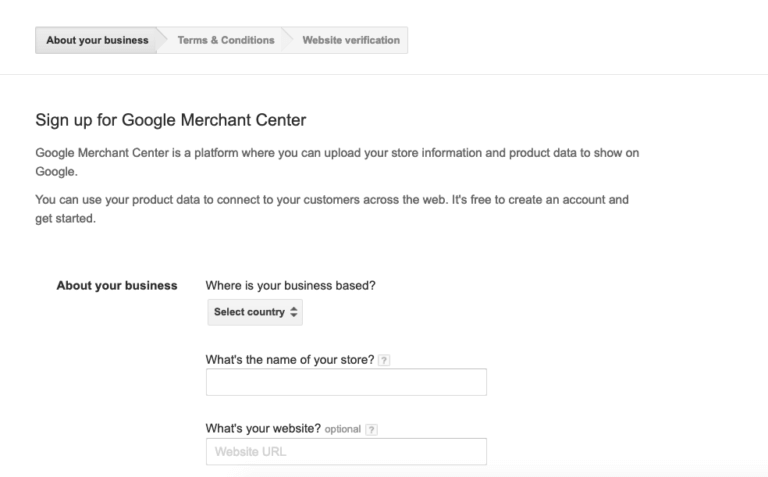This screenshot has width=768, height=477.
Task: Click the paragraph starting 'Google Merchant Center is'
Action: pyautogui.click(x=337, y=162)
